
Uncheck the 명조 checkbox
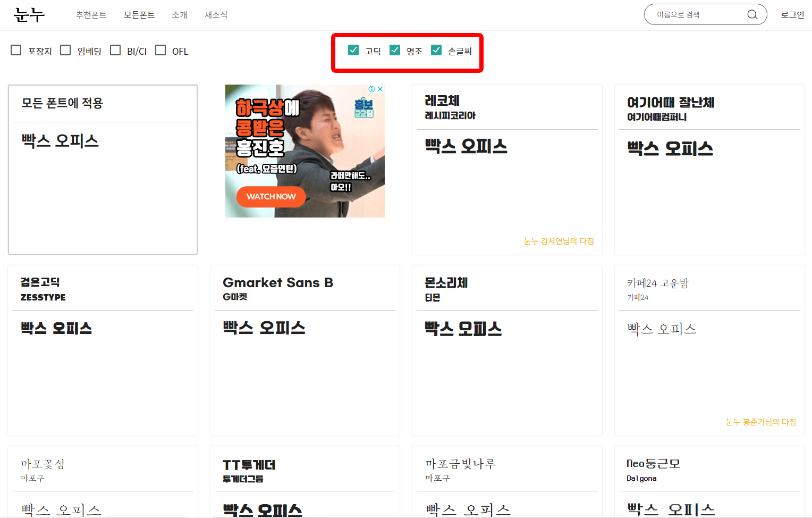pyautogui.click(x=395, y=50)
